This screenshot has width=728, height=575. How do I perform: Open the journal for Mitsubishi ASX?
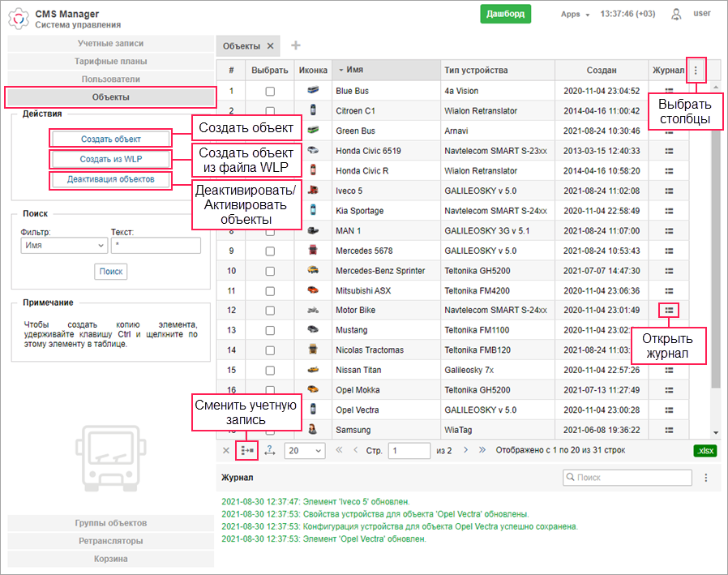coord(669,291)
